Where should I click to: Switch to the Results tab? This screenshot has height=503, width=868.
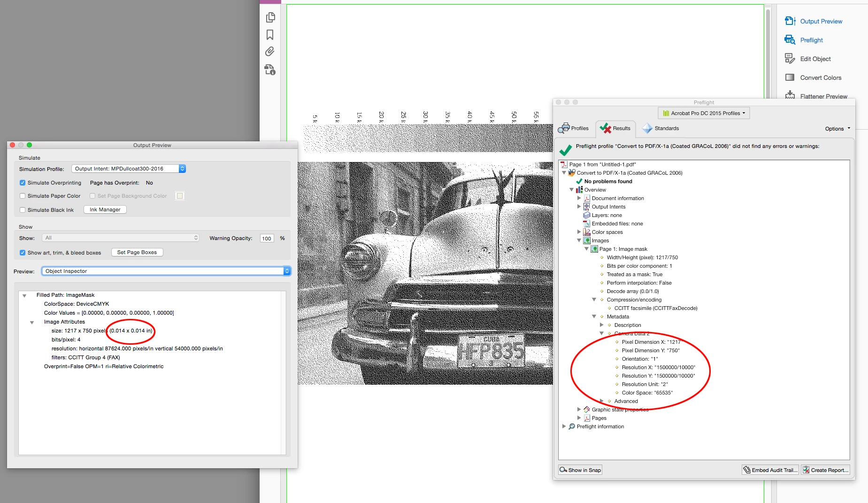tap(616, 128)
